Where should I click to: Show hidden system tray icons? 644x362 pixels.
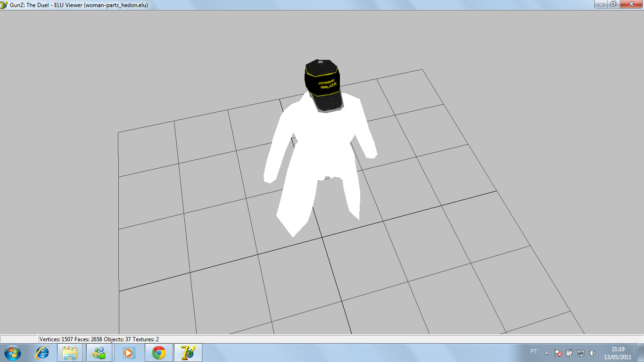[546, 353]
